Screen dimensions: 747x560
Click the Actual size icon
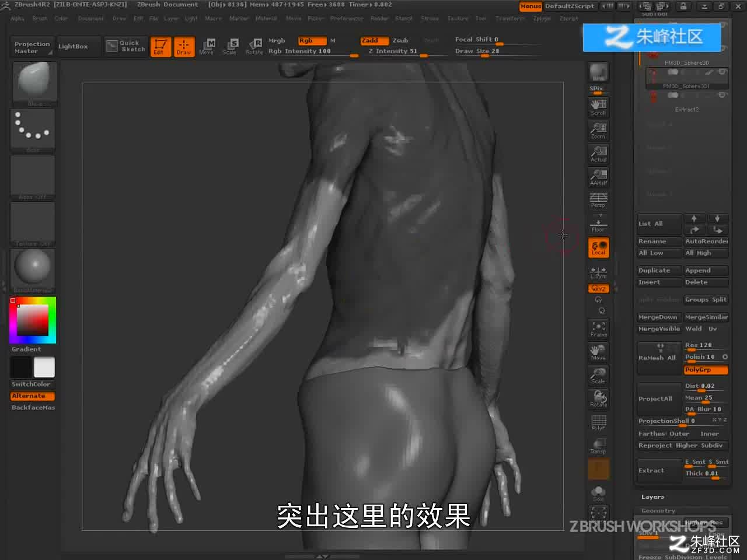tap(598, 154)
